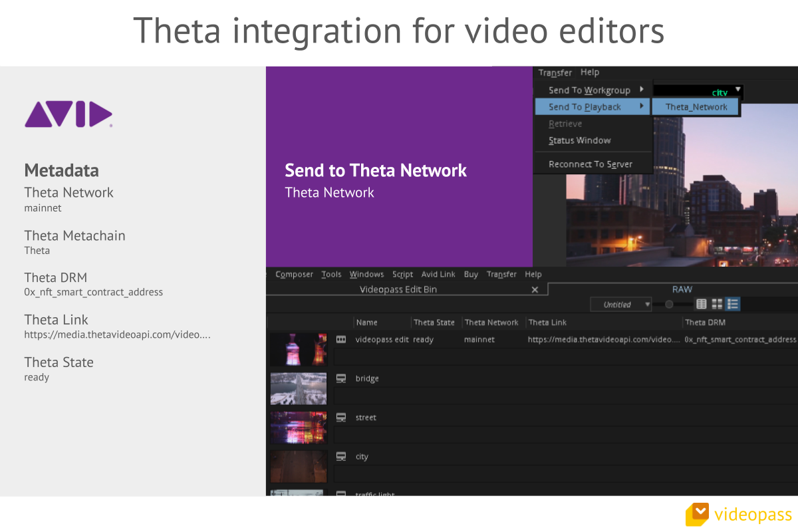Click the 0x_nft_smart_contract_address cell in bin
Viewport: 798px width, 532px height.
pyautogui.click(x=740, y=339)
